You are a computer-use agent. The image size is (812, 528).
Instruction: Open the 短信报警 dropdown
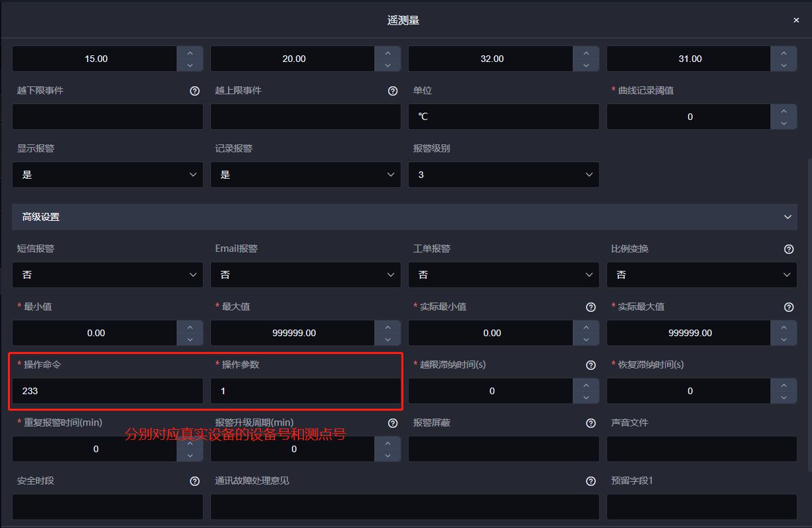pyautogui.click(x=107, y=275)
